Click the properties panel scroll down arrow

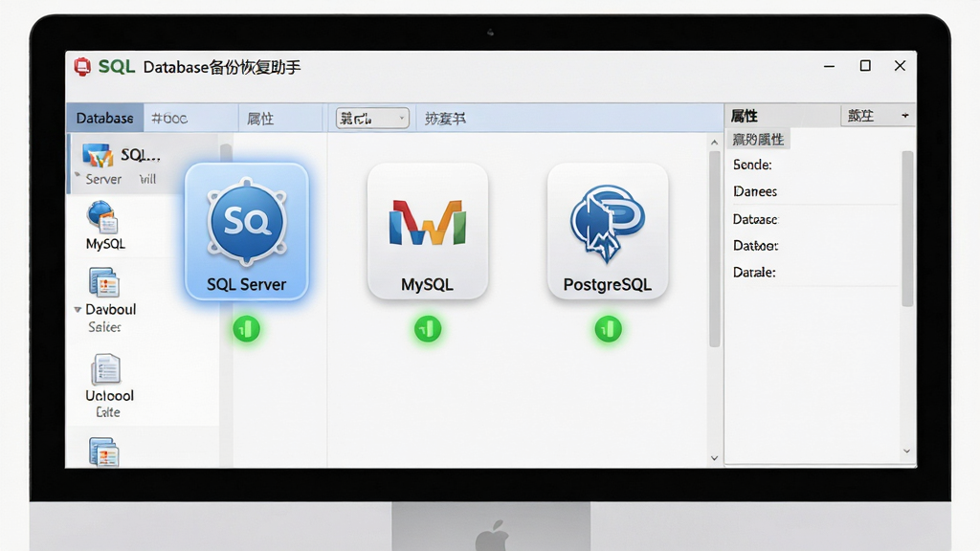(907, 452)
